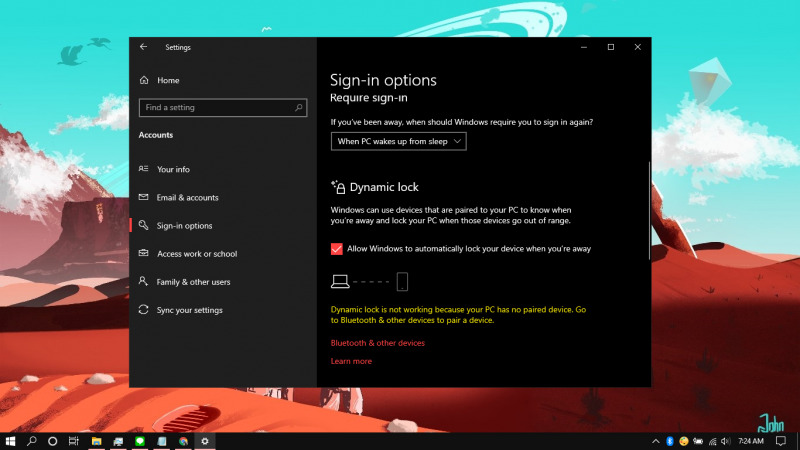Open Family & other users page

[185, 282]
